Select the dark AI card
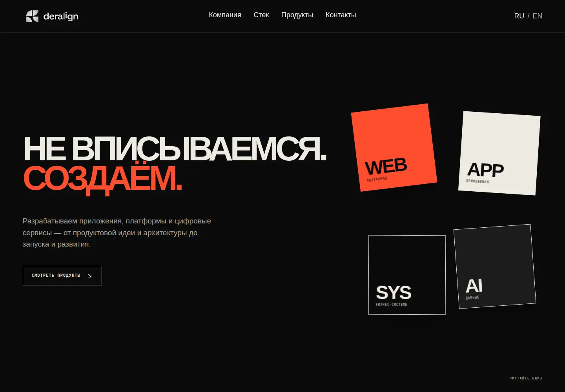The image size is (565, 392). point(495,267)
